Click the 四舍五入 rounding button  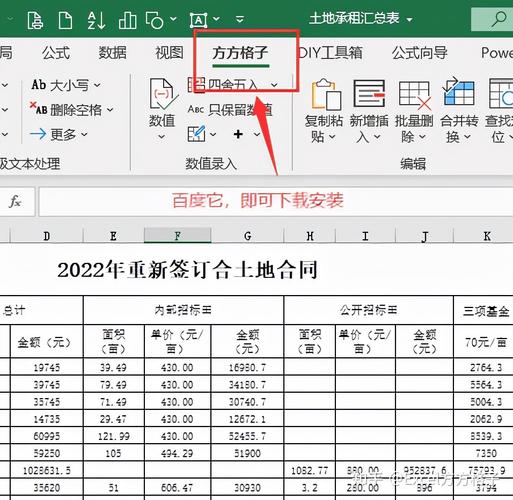(x=223, y=85)
